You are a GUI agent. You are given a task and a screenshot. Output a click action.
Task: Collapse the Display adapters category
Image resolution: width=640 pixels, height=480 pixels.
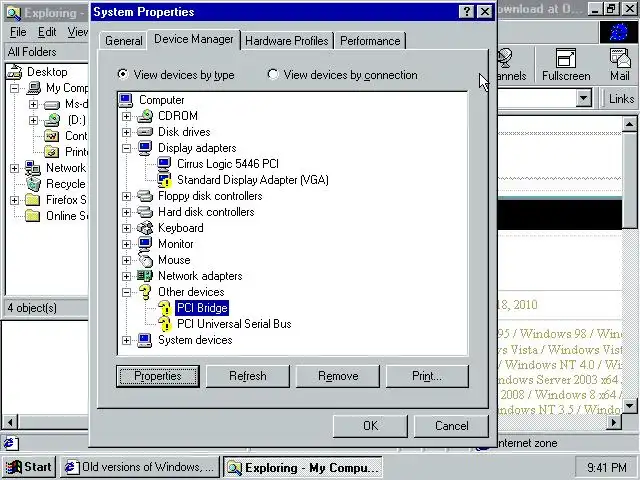pos(127,148)
